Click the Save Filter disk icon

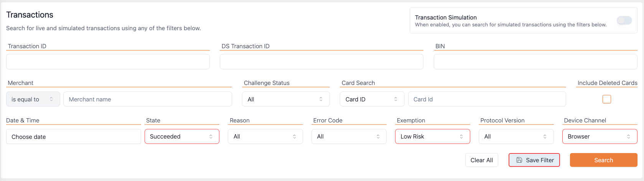[519, 160]
